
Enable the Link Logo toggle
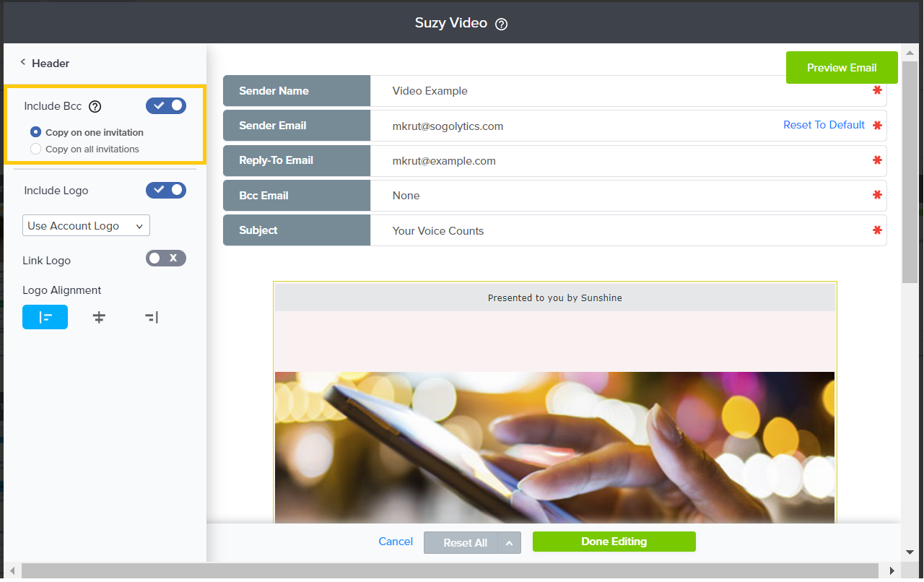click(x=166, y=259)
